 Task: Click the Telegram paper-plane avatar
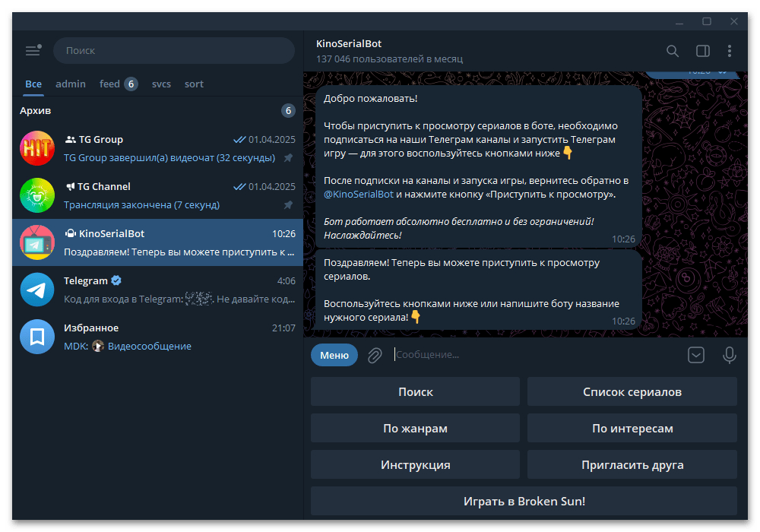coord(37,290)
